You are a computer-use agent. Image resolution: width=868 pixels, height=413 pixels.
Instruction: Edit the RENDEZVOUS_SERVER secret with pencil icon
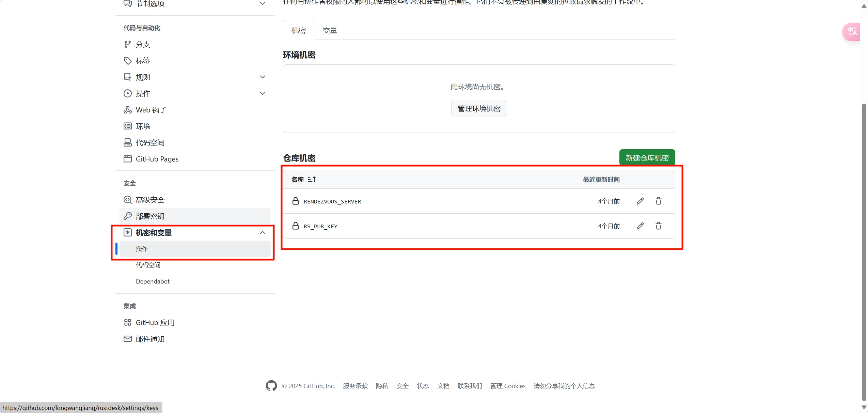[x=640, y=201]
